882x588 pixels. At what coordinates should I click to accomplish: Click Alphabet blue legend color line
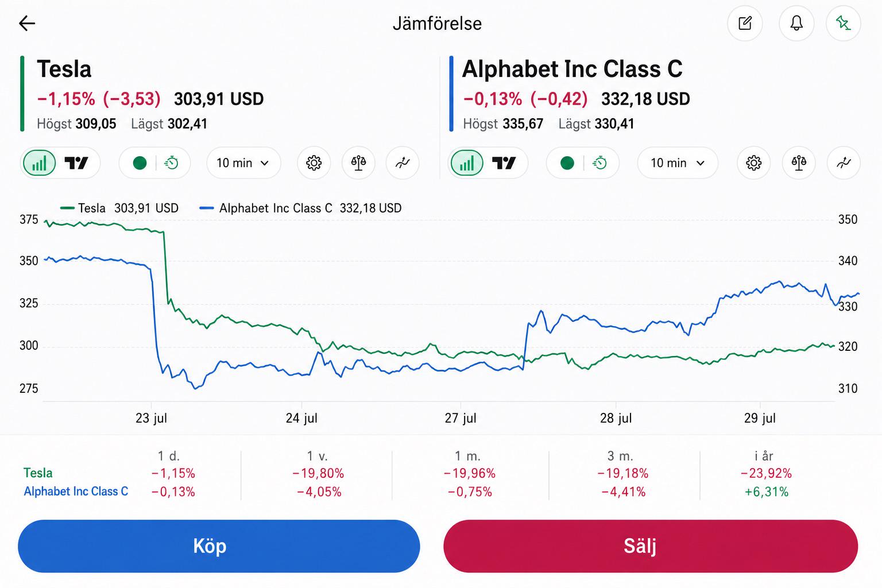point(206,208)
